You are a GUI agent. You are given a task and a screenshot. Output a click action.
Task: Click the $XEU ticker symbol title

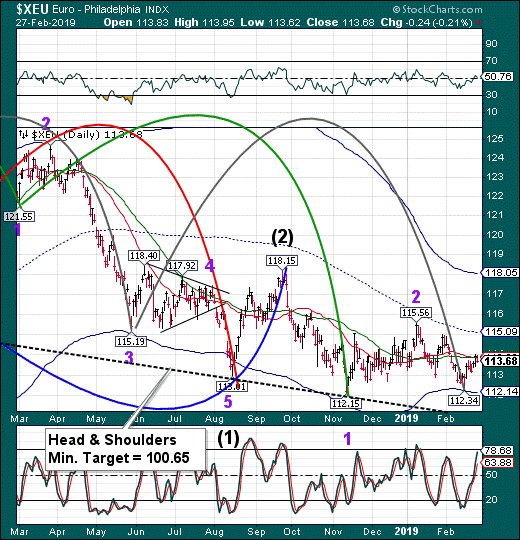pos(33,9)
